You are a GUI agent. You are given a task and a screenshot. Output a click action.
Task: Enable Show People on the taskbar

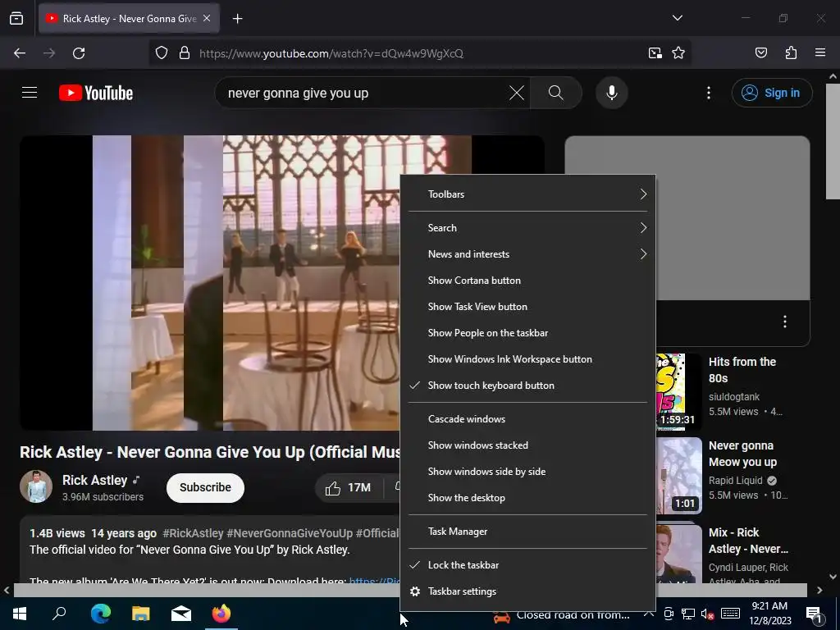(x=527, y=333)
